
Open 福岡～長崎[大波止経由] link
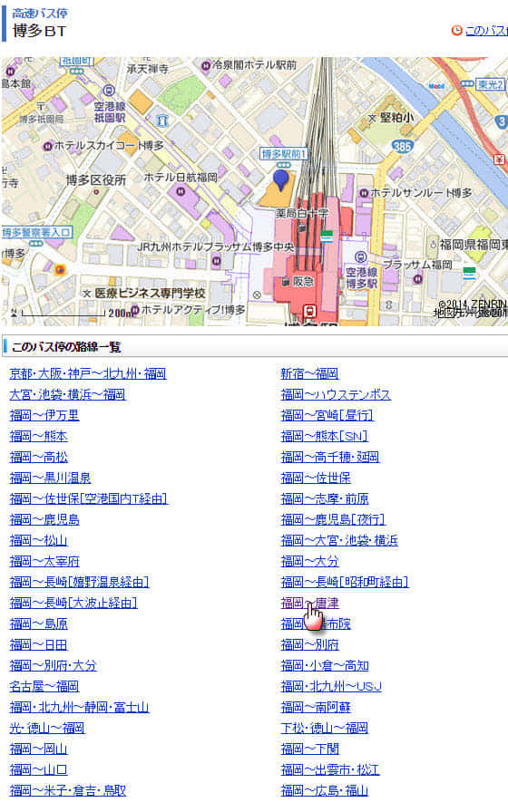[73, 603]
